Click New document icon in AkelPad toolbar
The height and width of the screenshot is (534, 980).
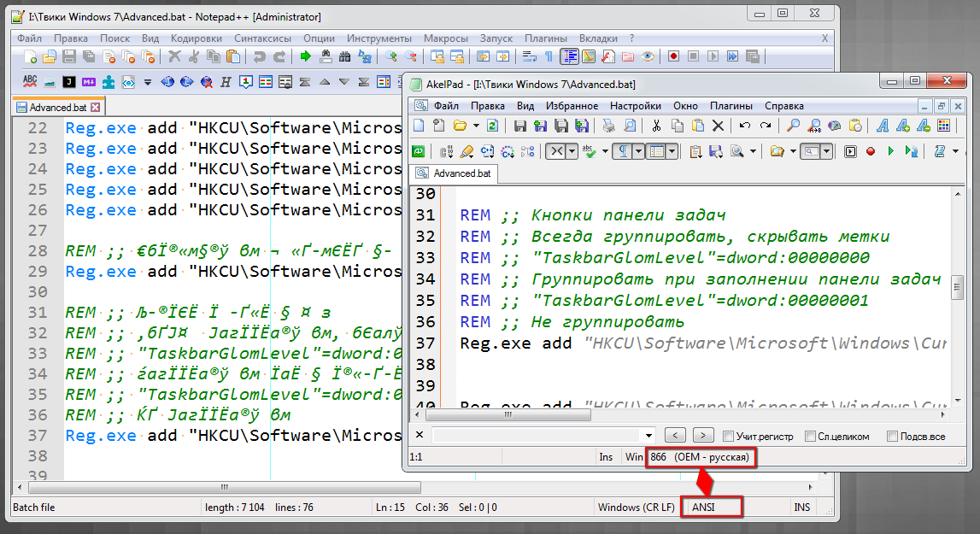(419, 126)
